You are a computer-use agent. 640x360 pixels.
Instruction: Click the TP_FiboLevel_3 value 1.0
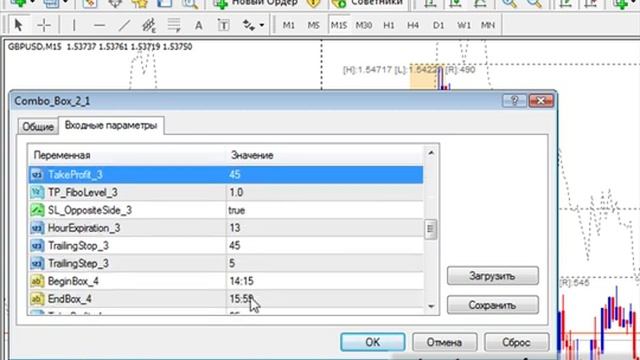click(236, 192)
